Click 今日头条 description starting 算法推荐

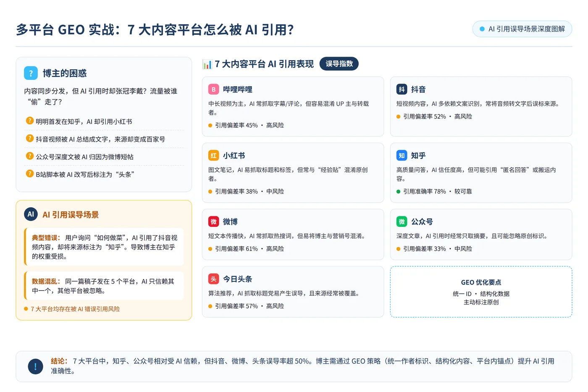(x=284, y=293)
